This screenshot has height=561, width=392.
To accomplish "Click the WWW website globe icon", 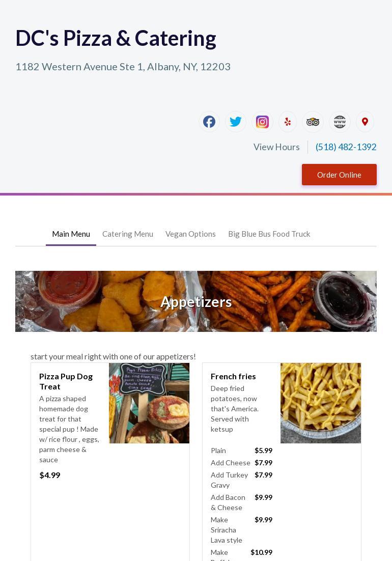I will [340, 122].
